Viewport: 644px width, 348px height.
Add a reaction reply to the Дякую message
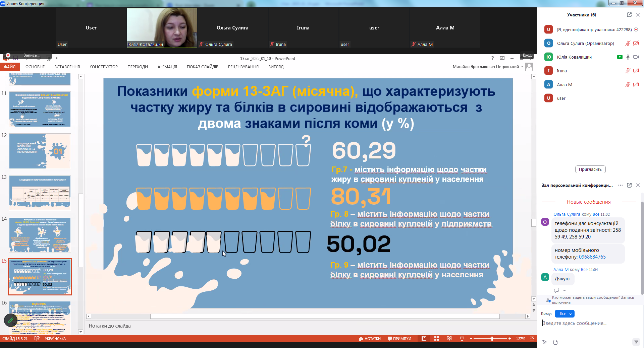[556, 290]
